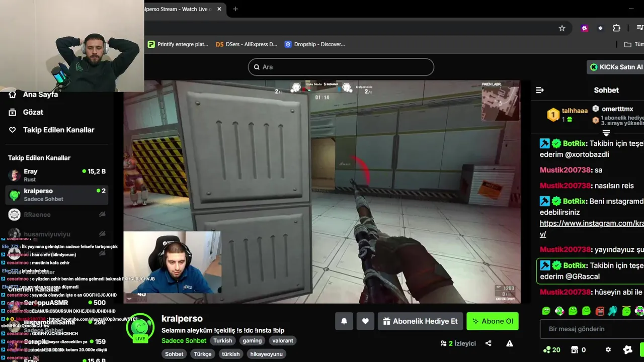The image size is (644, 362).
Task: Open chat settings gear icon
Action: (608, 349)
